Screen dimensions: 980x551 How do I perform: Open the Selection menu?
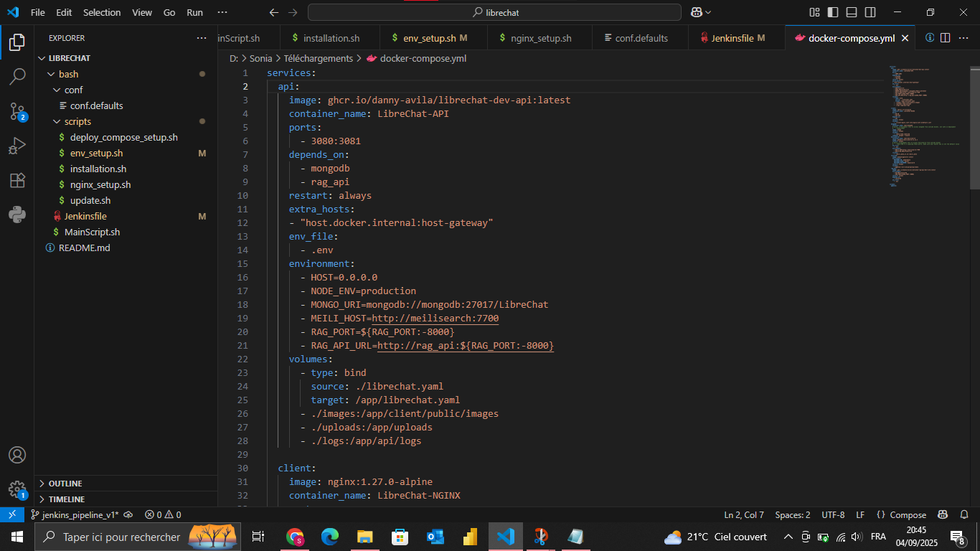pyautogui.click(x=102, y=12)
